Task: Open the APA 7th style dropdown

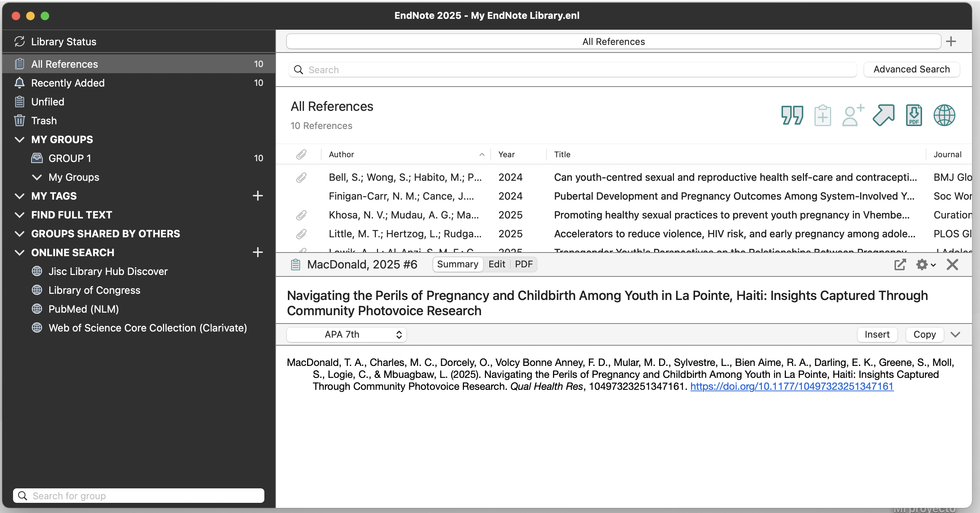Action: 346,334
